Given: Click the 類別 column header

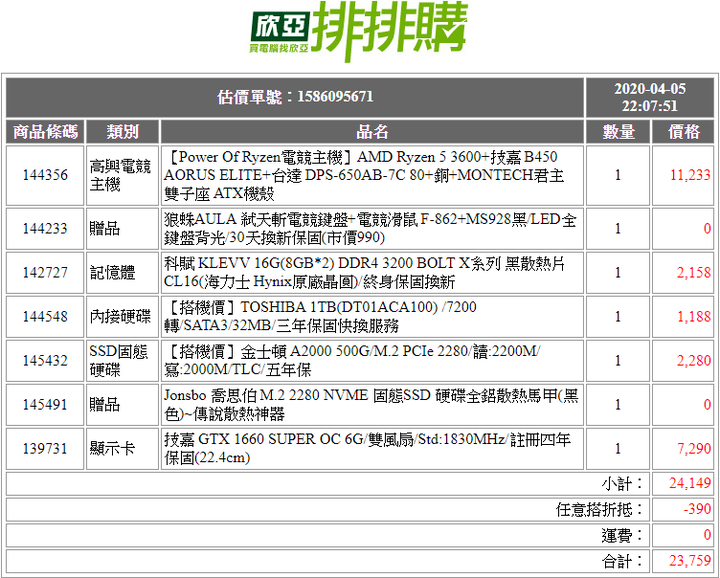Looking at the screenshot, I should pos(123,132).
